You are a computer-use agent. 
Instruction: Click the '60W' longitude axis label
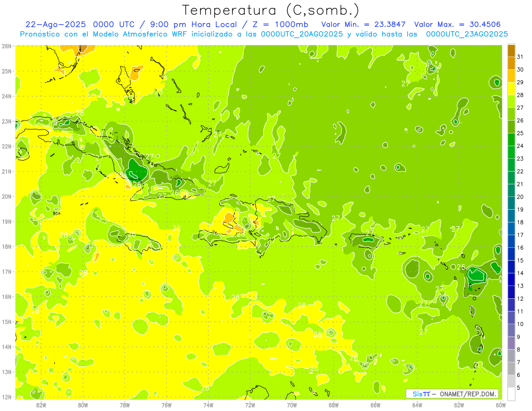[501, 405]
